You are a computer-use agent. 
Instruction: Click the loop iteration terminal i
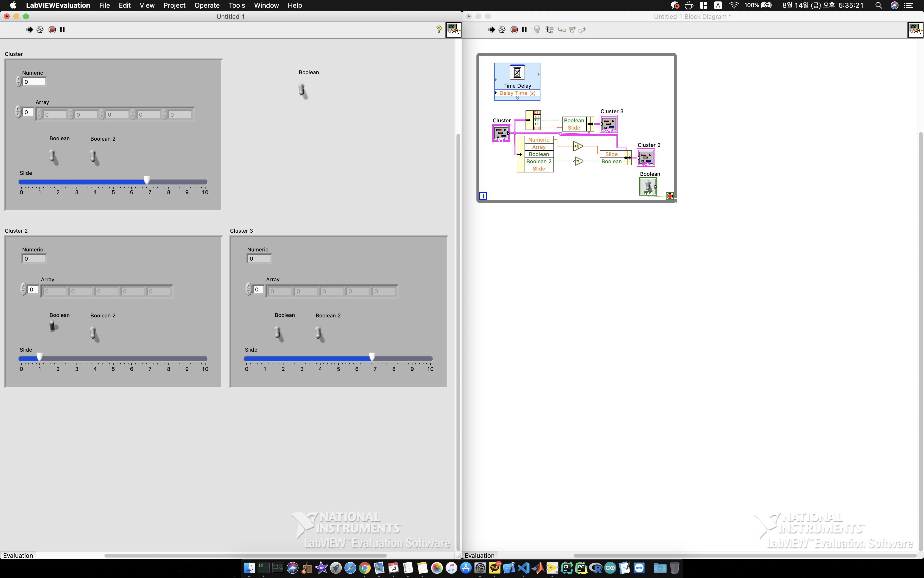tap(483, 196)
